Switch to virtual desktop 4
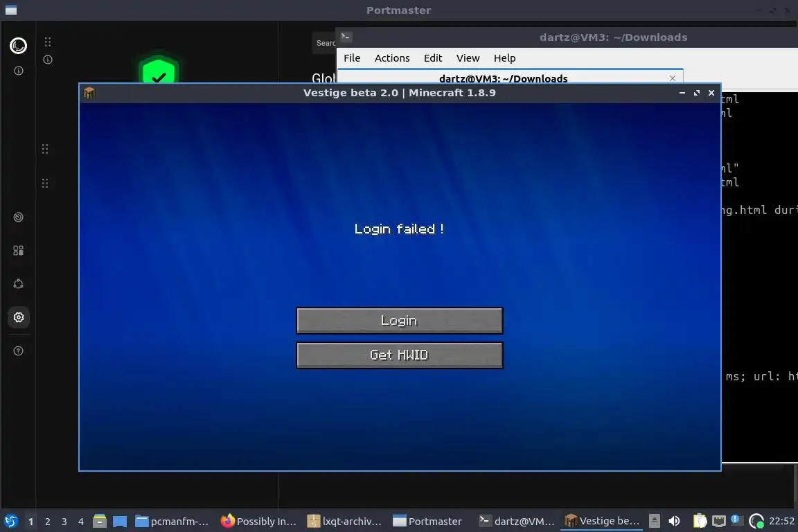The image size is (798, 532). (81, 522)
